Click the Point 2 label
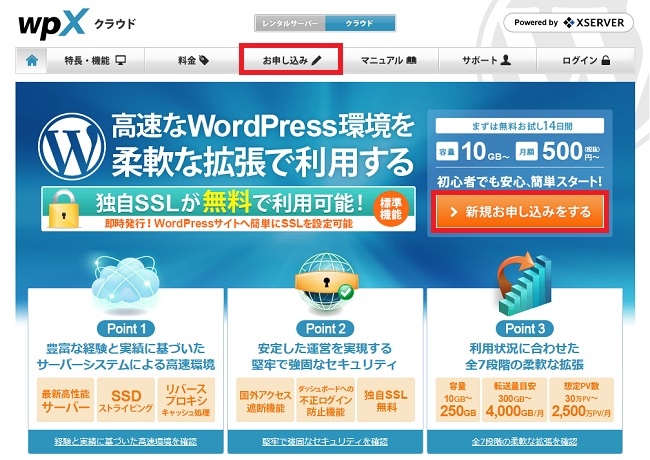This screenshot has width=650, height=460. 325,329
